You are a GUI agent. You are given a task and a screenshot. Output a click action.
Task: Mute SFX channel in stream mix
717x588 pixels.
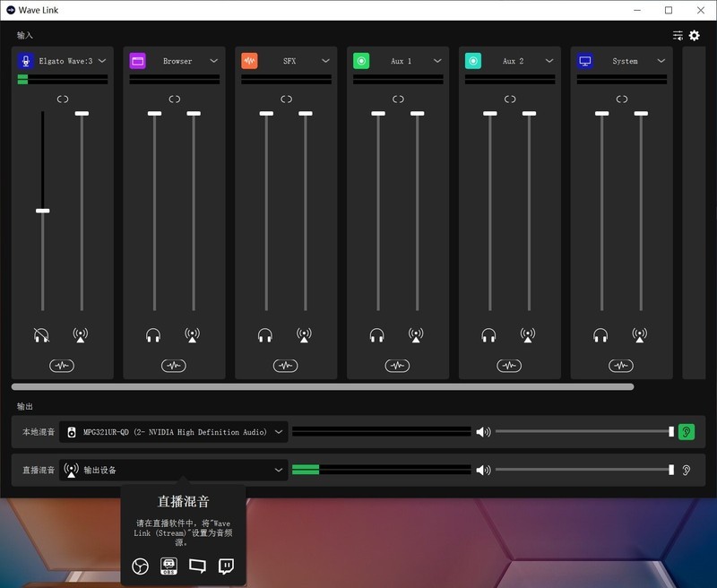305,335
